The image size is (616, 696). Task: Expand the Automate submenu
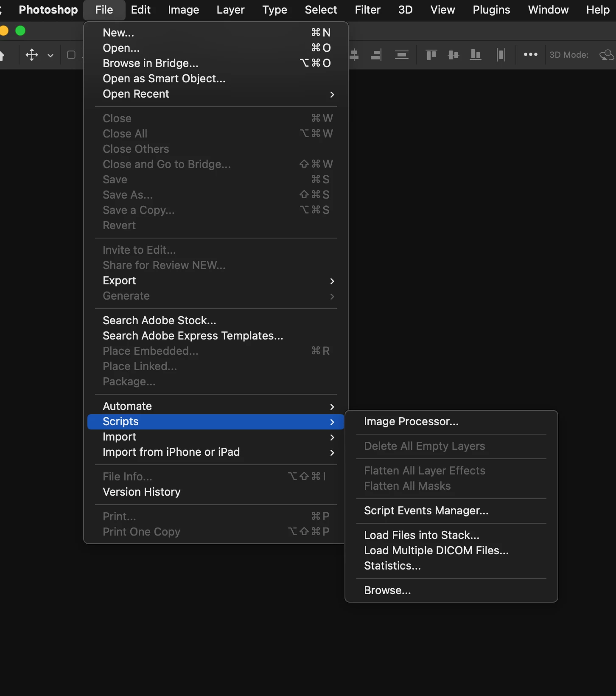216,406
